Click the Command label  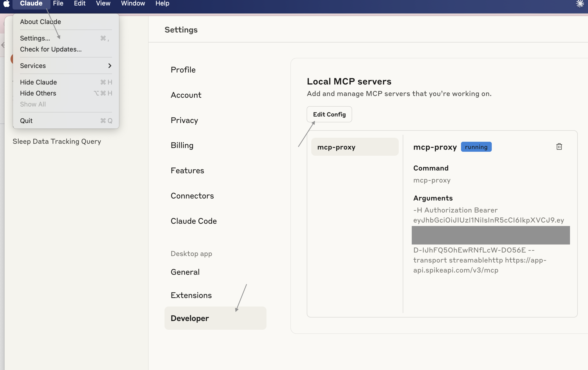pyautogui.click(x=431, y=168)
